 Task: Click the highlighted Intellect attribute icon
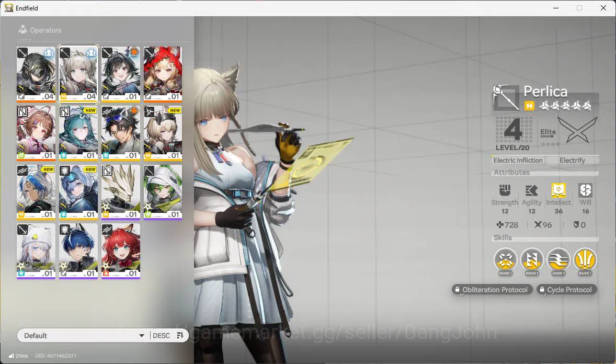click(x=558, y=190)
